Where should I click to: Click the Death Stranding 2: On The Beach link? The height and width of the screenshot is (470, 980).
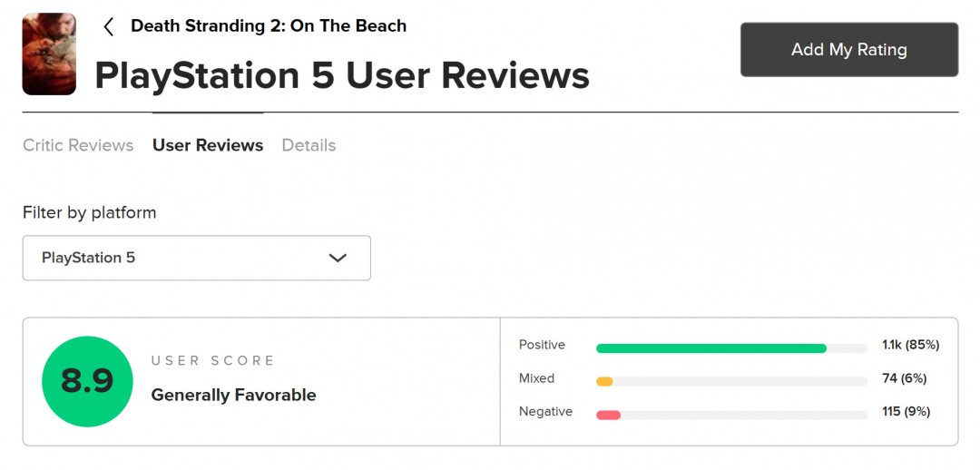pos(269,25)
